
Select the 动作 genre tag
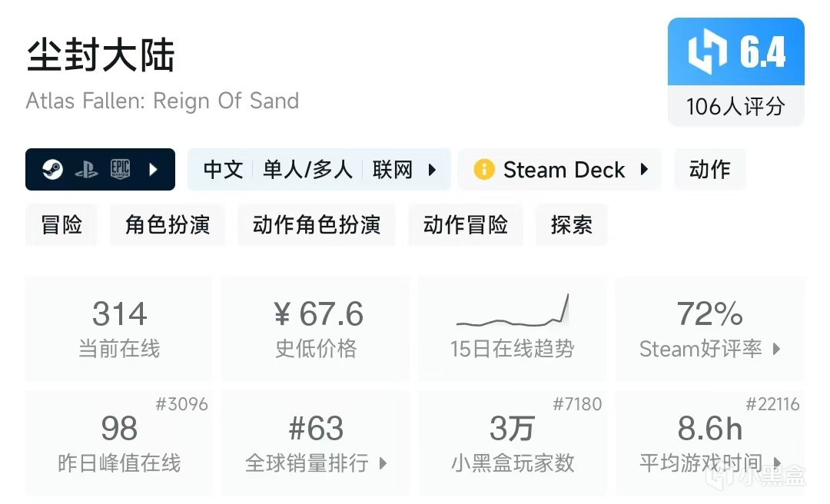click(709, 170)
